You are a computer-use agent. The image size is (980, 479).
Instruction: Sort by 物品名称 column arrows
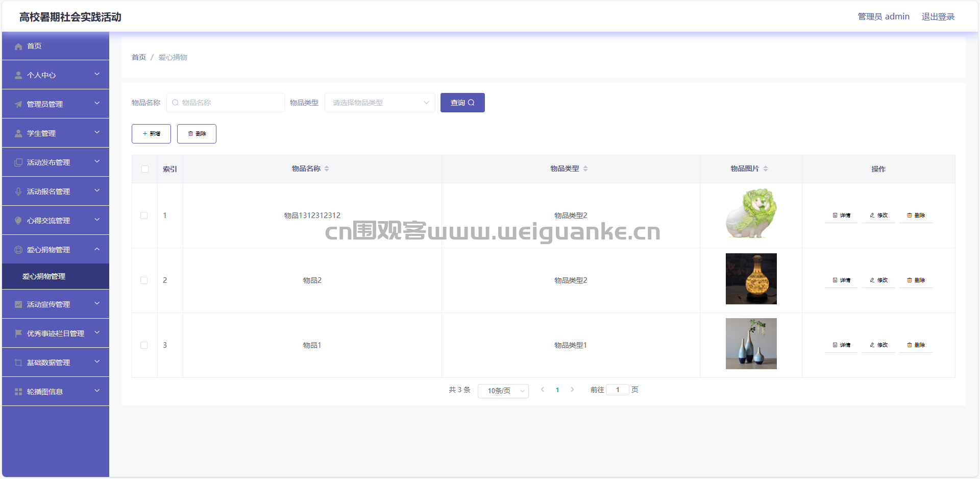(x=327, y=169)
